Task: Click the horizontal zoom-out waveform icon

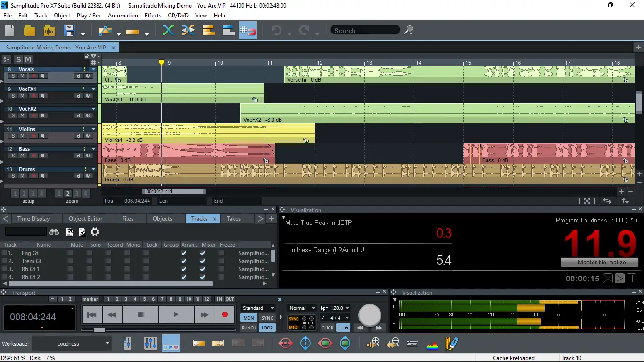Action: (393, 344)
